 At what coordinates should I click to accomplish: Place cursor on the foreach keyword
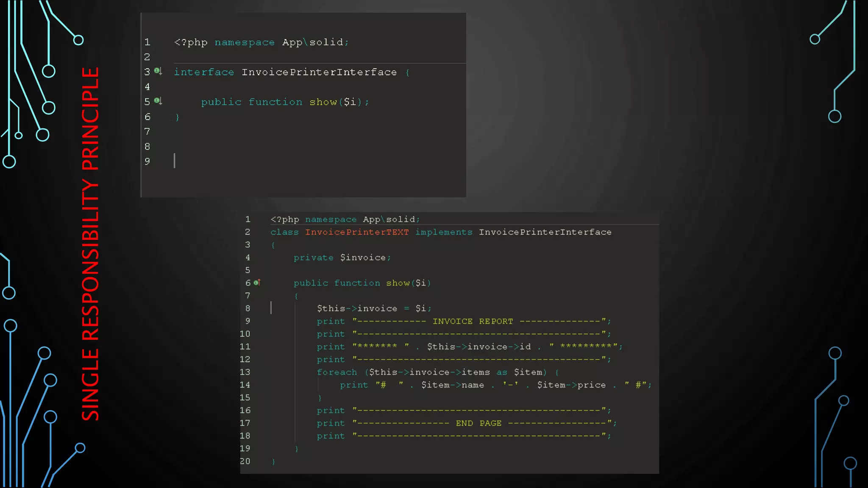tap(337, 372)
